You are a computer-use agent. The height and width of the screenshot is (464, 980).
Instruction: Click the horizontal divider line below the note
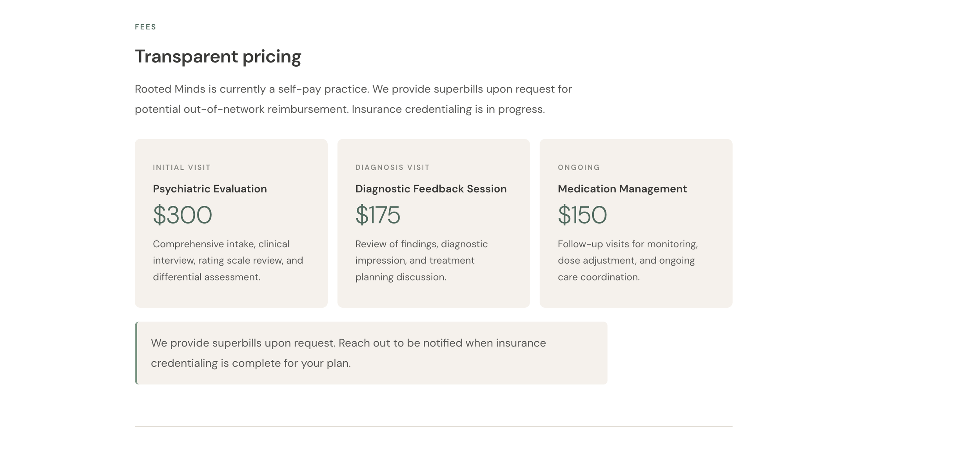pos(433,426)
